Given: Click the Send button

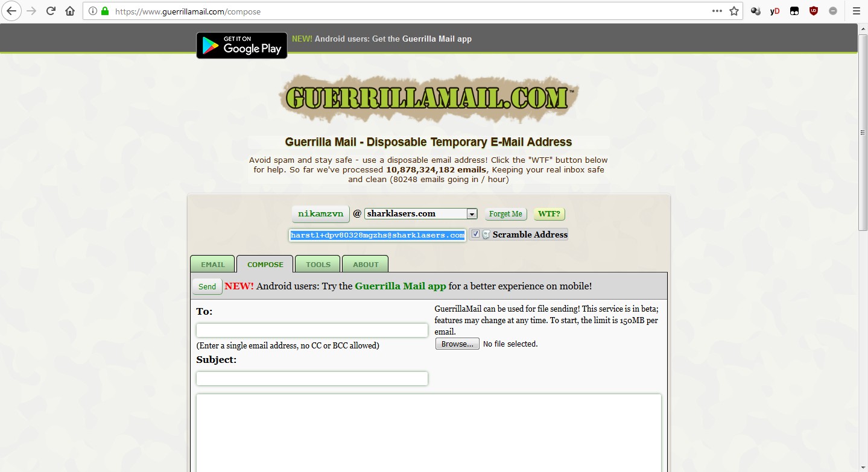Looking at the screenshot, I should [207, 286].
